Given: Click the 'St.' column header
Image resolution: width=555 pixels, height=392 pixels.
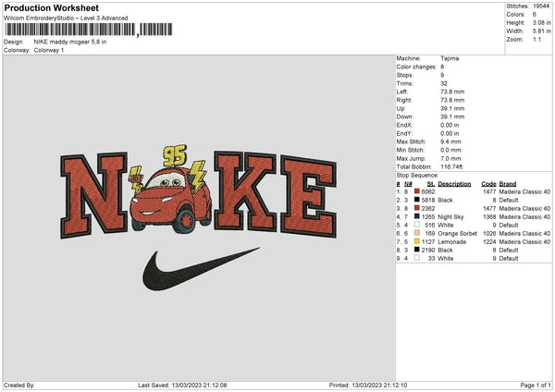Looking at the screenshot, I should (x=431, y=184).
